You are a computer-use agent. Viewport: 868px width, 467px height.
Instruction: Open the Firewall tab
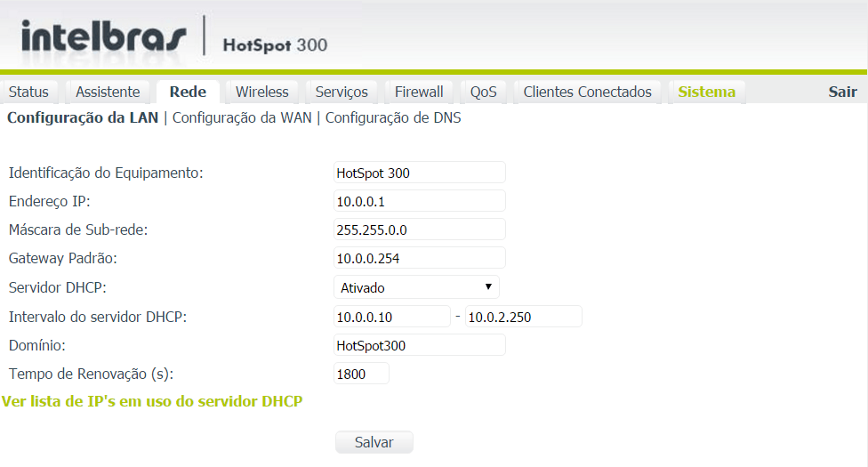coord(419,92)
